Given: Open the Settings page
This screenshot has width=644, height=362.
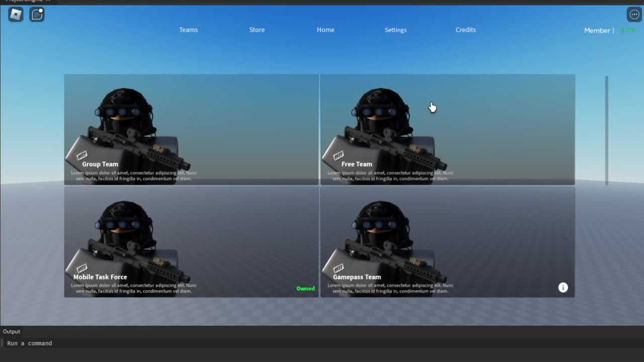Looking at the screenshot, I should click(x=395, y=30).
